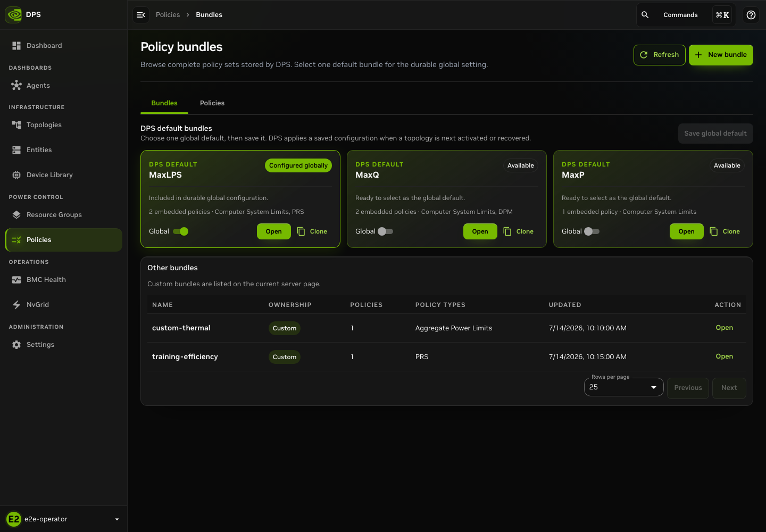Switch to the Policies tab
The image size is (766, 532).
tap(212, 103)
